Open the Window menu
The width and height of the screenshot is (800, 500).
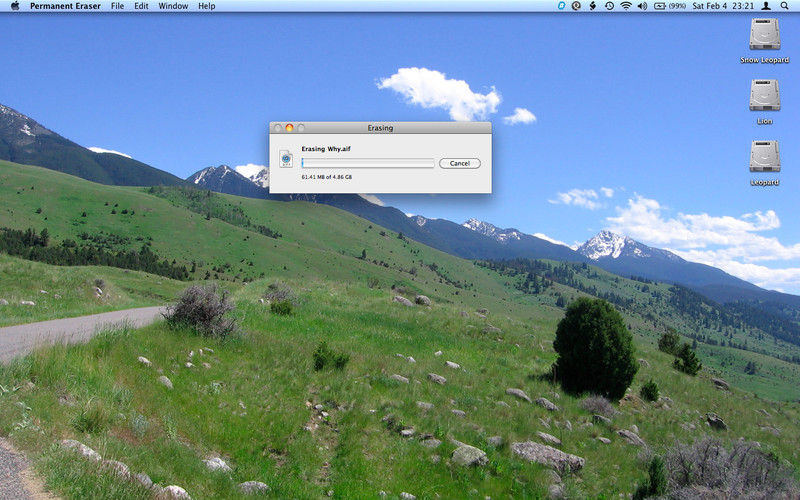pos(173,6)
